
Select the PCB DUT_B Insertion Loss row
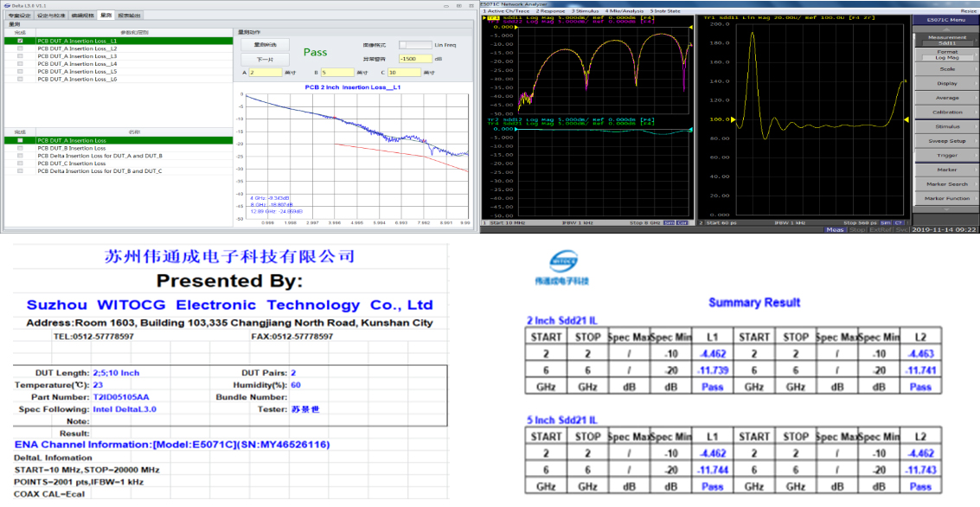(x=118, y=148)
